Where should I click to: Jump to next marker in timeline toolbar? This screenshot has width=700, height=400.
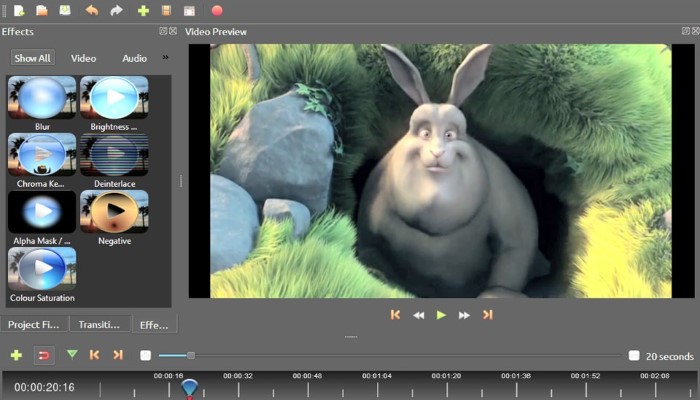click(x=118, y=355)
